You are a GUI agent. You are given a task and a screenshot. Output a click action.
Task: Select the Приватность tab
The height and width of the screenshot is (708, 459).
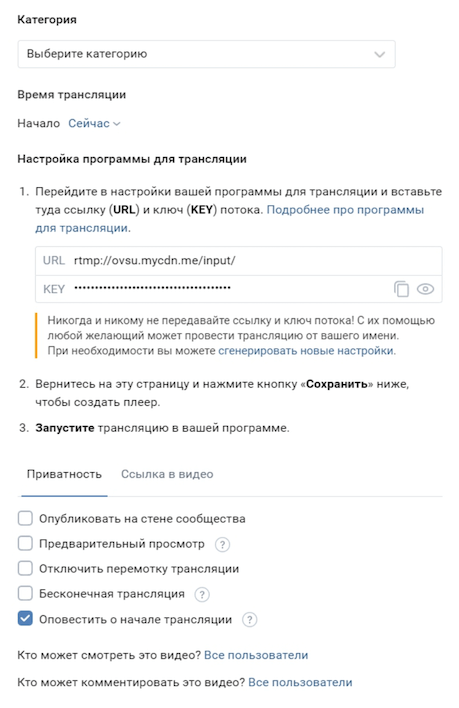click(x=64, y=474)
